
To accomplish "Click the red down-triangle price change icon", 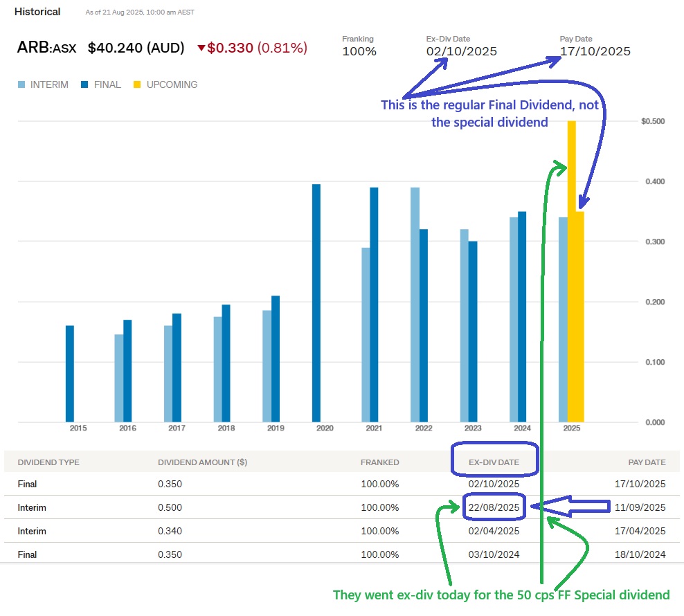I will [x=201, y=48].
